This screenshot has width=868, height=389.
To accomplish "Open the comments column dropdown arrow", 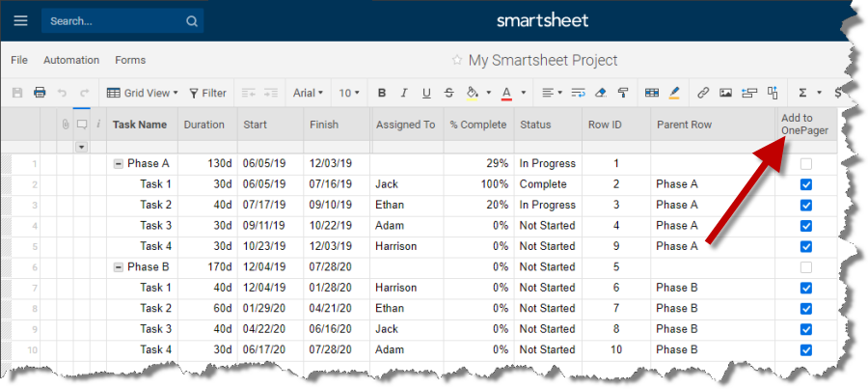I will [81, 147].
